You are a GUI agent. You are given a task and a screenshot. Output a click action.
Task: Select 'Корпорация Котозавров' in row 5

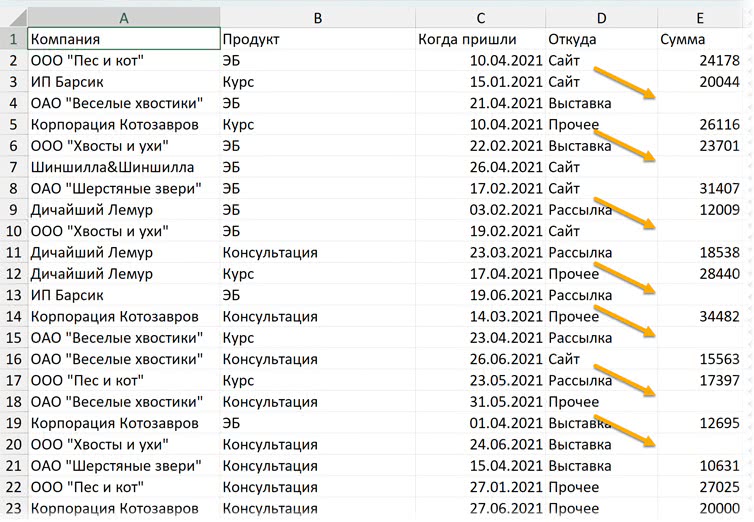pos(124,124)
